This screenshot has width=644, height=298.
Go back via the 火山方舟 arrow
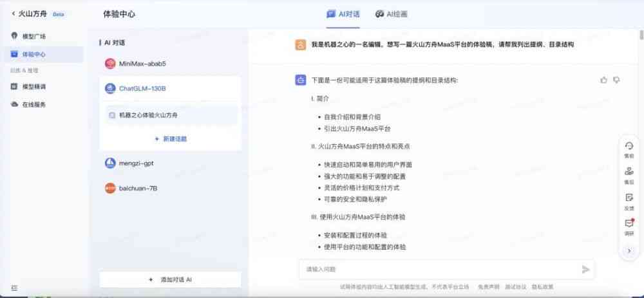(14, 14)
